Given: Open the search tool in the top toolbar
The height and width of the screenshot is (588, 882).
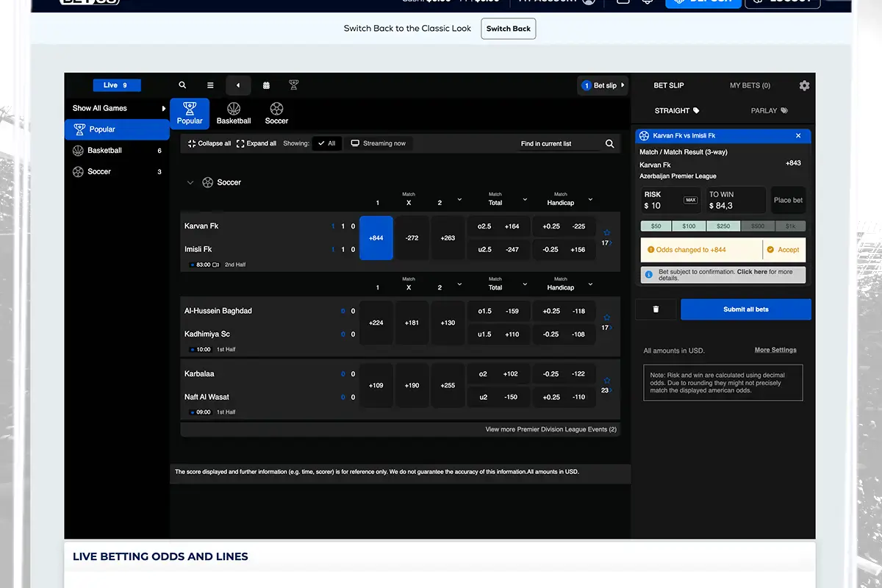Looking at the screenshot, I should 182,85.
